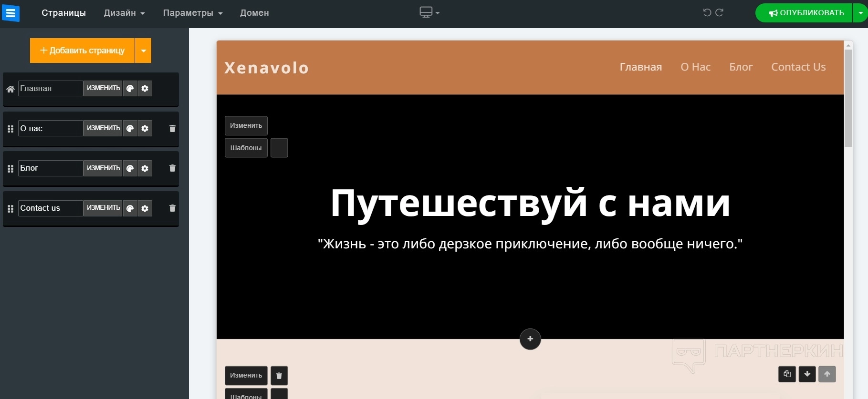Viewport: 868px width, 399px height.
Task: Delete the lower section with trash icon
Action: tap(279, 376)
